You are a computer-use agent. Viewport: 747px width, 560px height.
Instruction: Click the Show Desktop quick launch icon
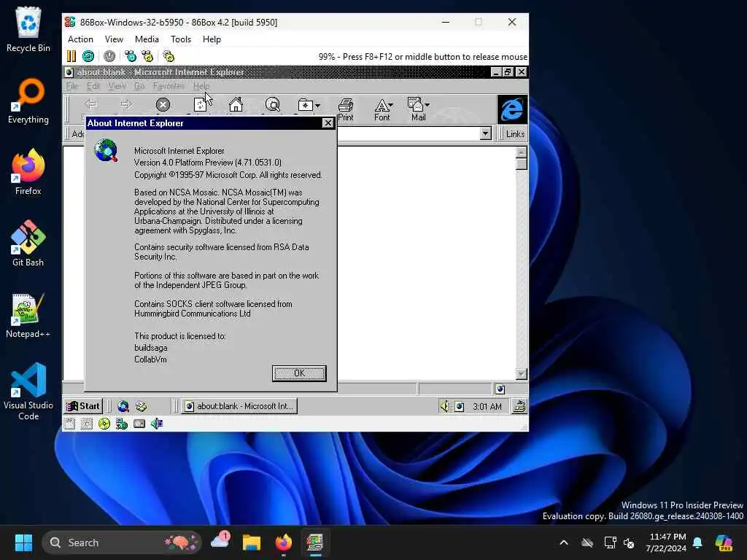pyautogui.click(x=141, y=406)
